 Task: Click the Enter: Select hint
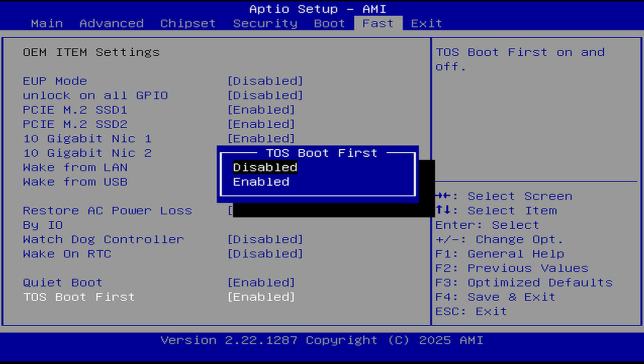[488, 225]
